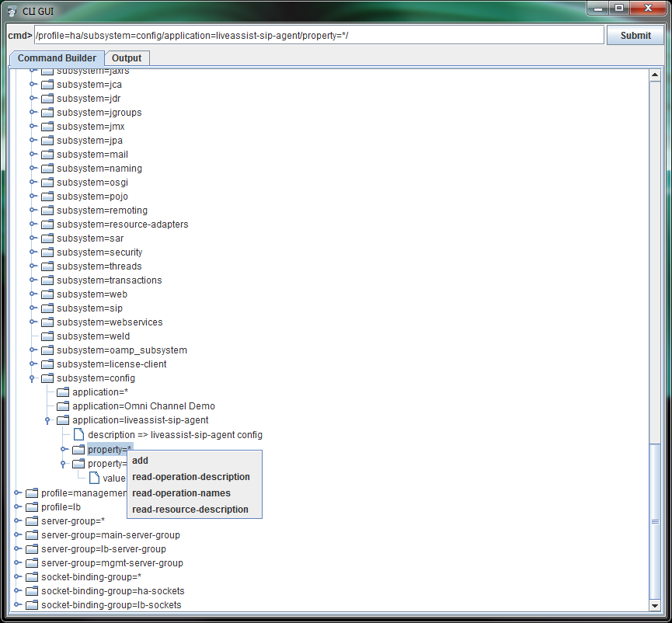Click the vertical scrollbar thumb

pyautogui.click(x=655, y=521)
